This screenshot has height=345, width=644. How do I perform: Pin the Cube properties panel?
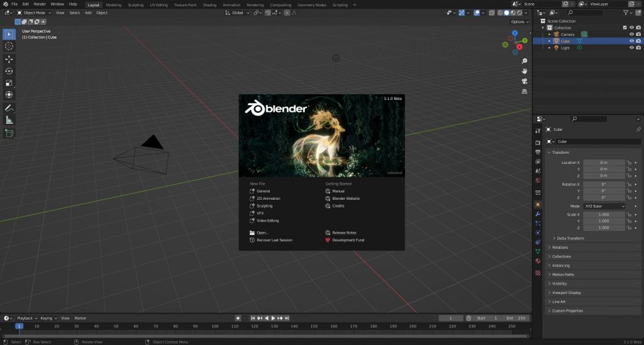[638, 129]
